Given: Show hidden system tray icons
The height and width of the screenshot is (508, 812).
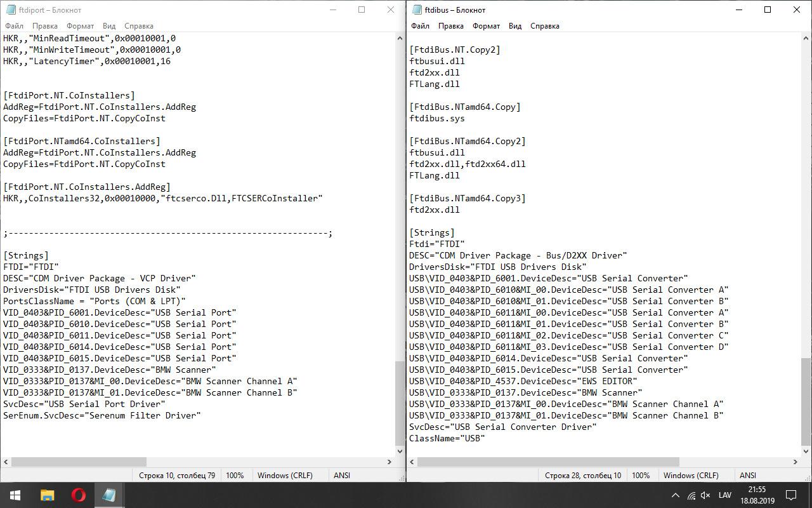Looking at the screenshot, I should click(x=674, y=495).
